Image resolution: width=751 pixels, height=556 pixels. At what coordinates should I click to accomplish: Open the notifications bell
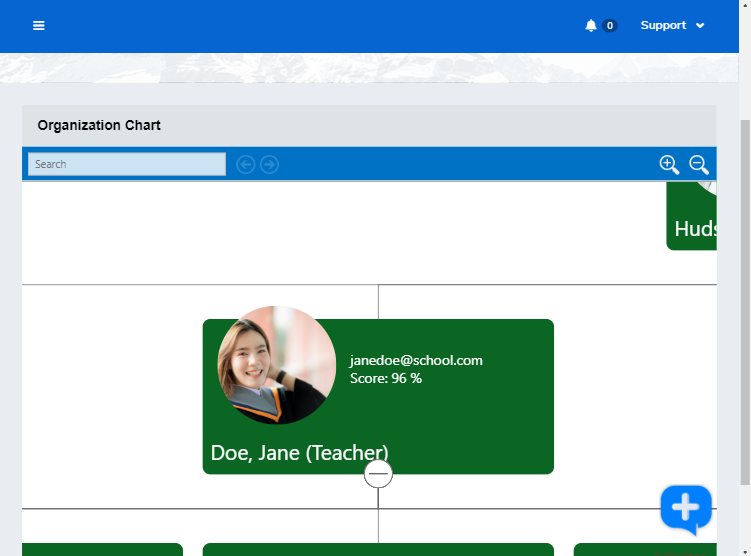point(591,25)
